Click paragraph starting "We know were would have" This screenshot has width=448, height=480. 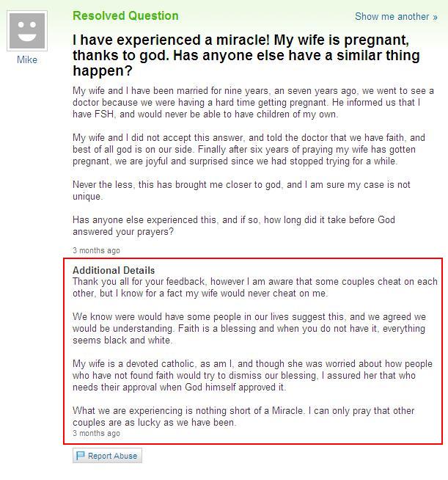[249, 329]
